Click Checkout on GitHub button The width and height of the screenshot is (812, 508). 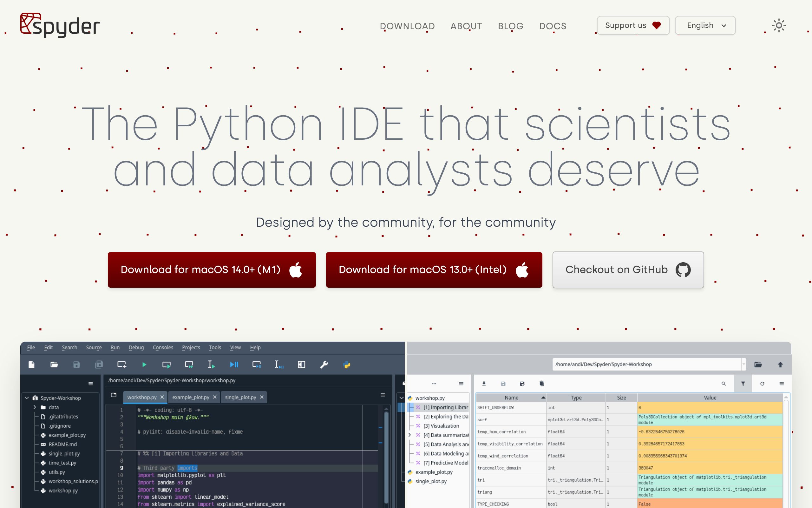[628, 270]
